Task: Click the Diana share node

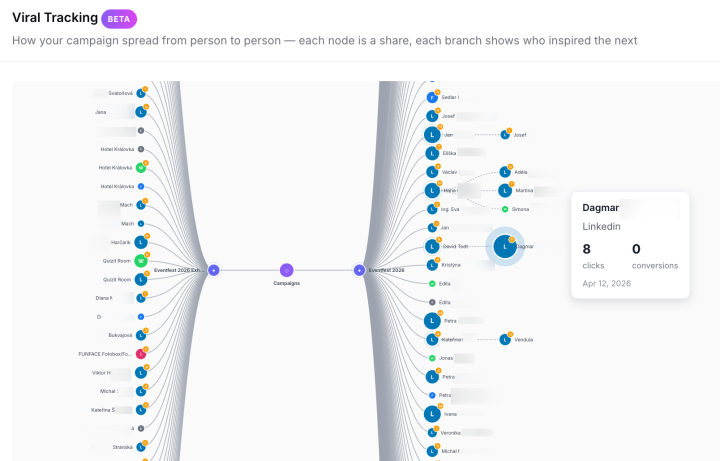Action: point(141,298)
